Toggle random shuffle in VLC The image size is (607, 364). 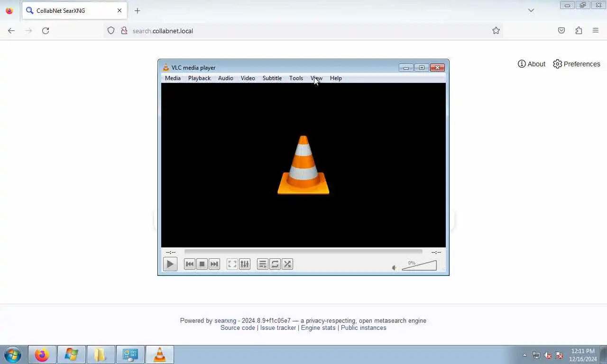(287, 264)
